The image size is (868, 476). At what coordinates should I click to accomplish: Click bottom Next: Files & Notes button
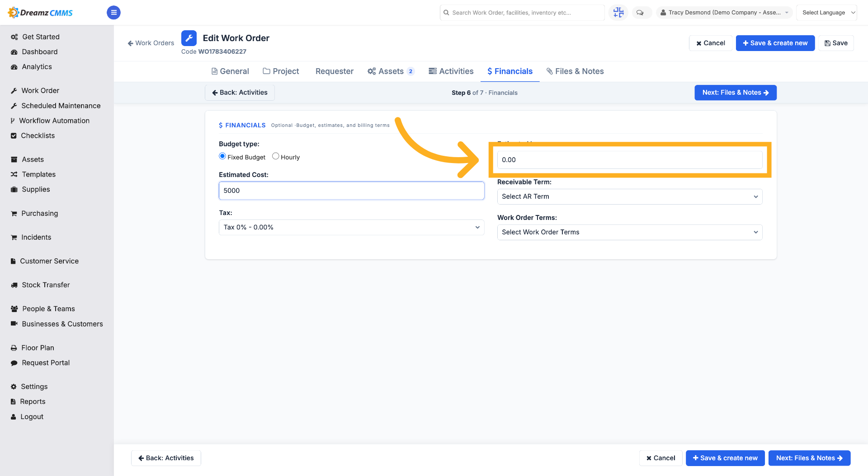click(x=809, y=458)
